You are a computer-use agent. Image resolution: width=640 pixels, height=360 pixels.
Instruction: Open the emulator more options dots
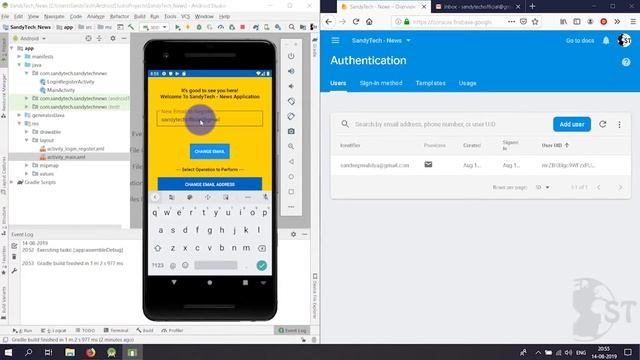(291, 207)
